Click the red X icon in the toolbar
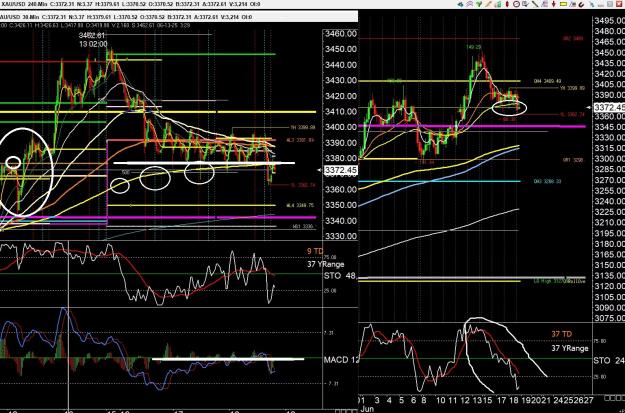The width and height of the screenshot is (625, 413). (619, 4)
